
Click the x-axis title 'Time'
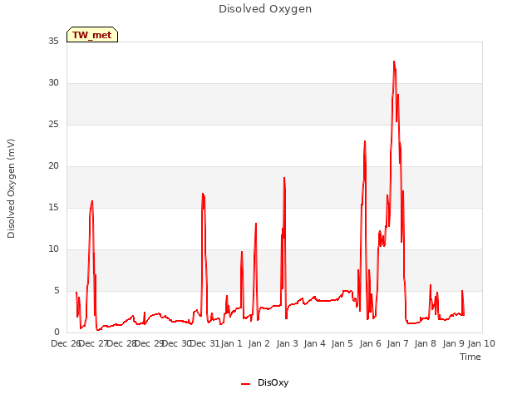click(470, 357)
